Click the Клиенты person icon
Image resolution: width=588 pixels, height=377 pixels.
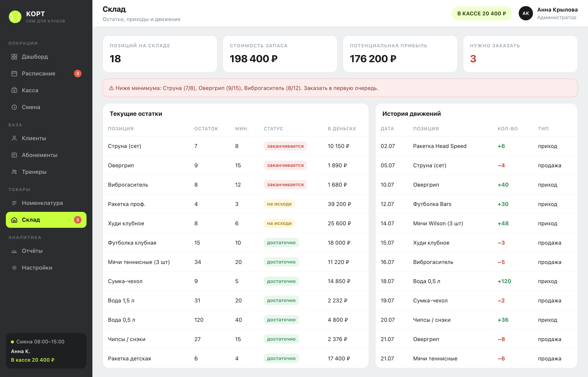(14, 138)
